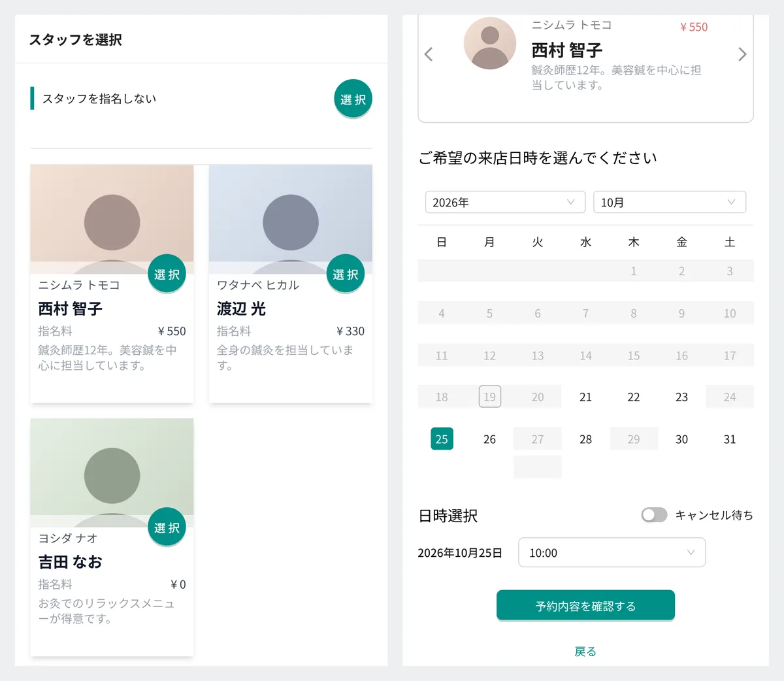
Task: Click ヨシダ ナオ reading on card
Action: (x=68, y=539)
